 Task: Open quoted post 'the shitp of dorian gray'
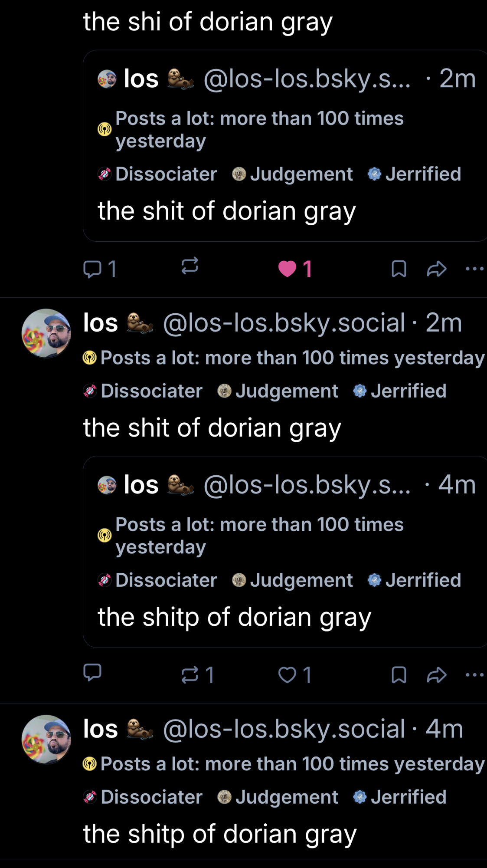234,617
